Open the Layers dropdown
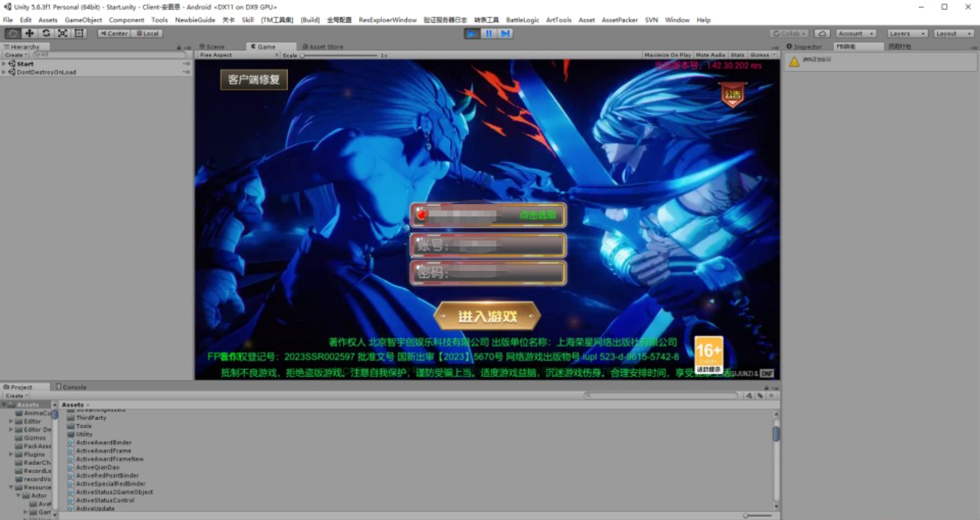The image size is (980, 520). (907, 34)
